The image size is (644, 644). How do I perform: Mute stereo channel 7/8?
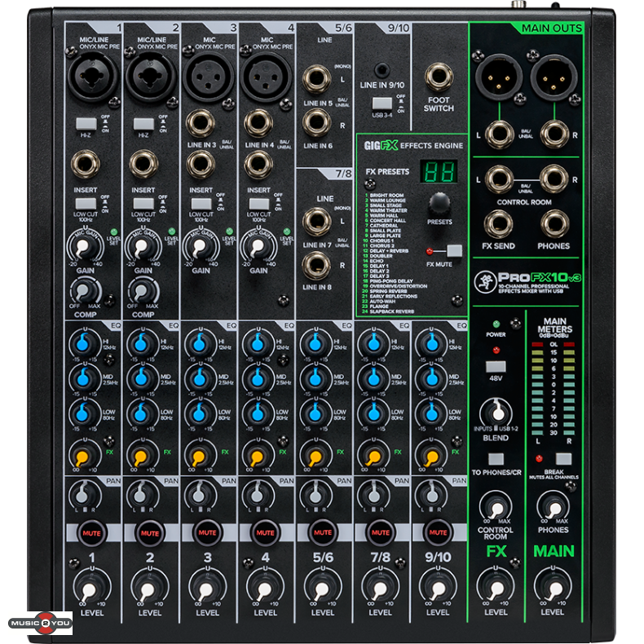click(x=381, y=532)
